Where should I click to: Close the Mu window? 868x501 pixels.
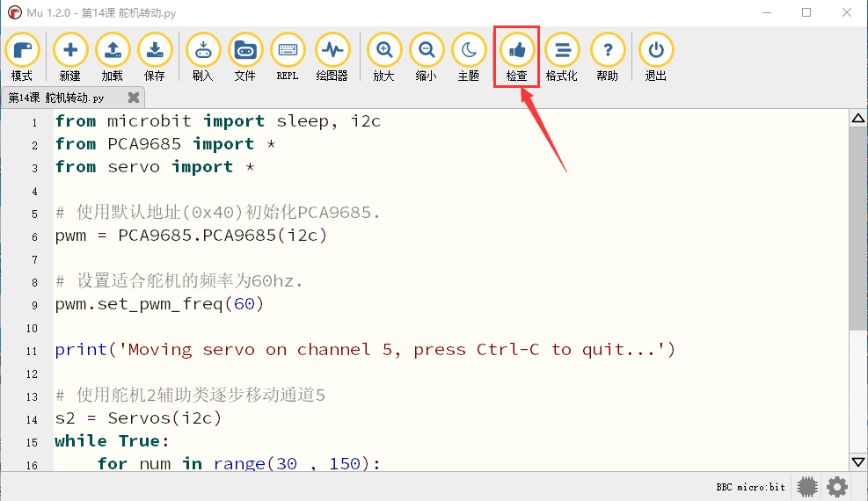(846, 12)
